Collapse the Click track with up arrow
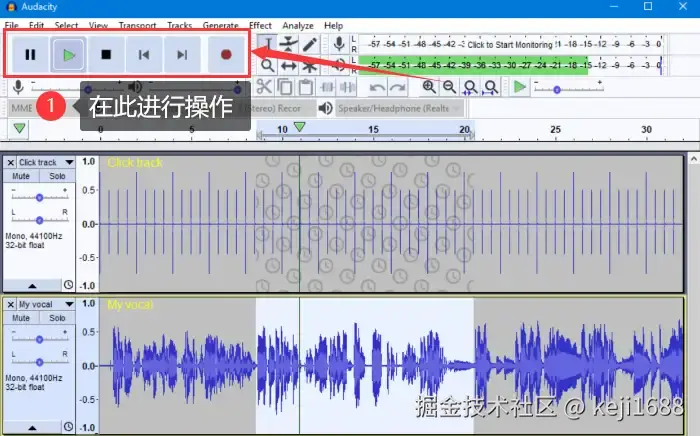 click(32, 285)
